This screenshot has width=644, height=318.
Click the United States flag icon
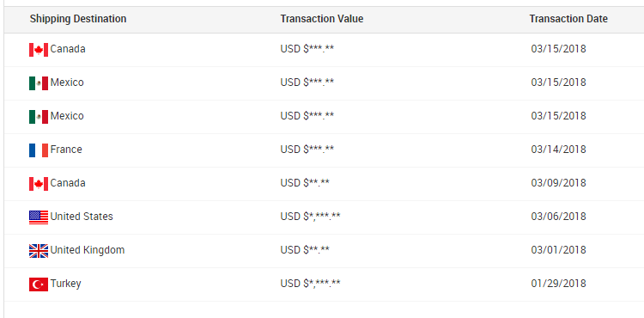pyautogui.click(x=39, y=217)
